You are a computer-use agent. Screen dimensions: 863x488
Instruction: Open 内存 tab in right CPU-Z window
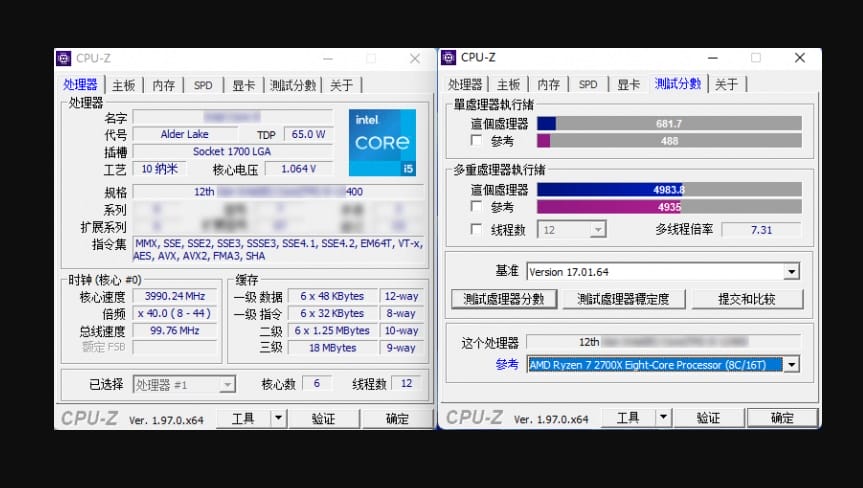(548, 84)
